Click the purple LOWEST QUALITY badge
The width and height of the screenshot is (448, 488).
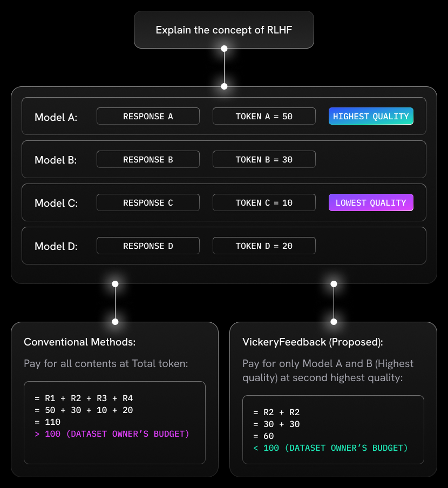tap(371, 202)
